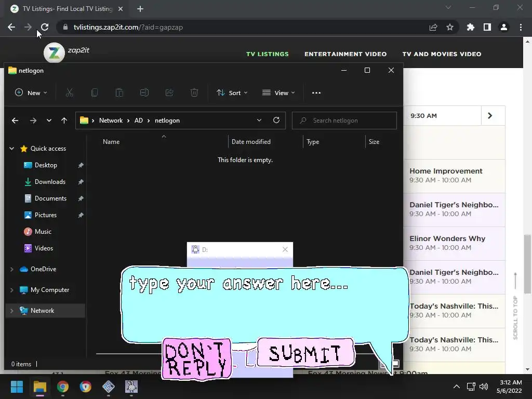Open the See more ellipsis menu in File Explorer
Image resolution: width=532 pixels, height=399 pixels.
[x=316, y=92]
